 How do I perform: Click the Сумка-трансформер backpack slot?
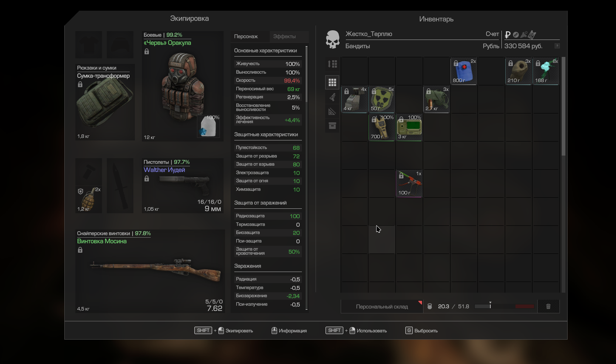pyautogui.click(x=105, y=102)
